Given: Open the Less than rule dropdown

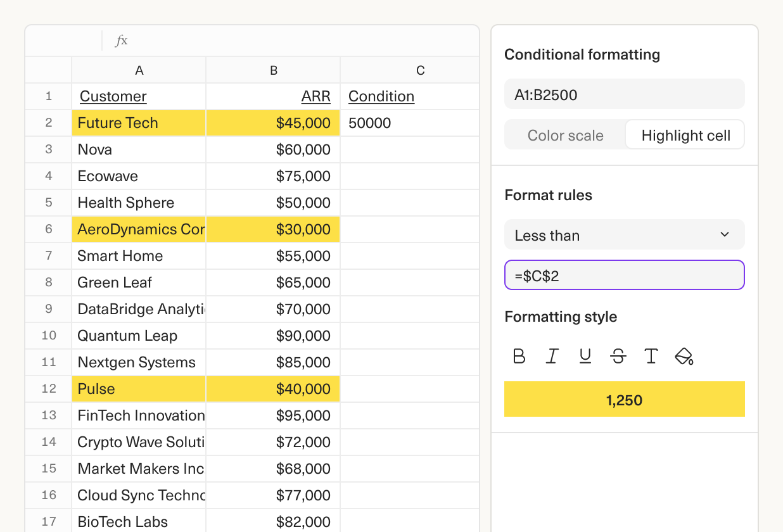Looking at the screenshot, I should click(624, 234).
